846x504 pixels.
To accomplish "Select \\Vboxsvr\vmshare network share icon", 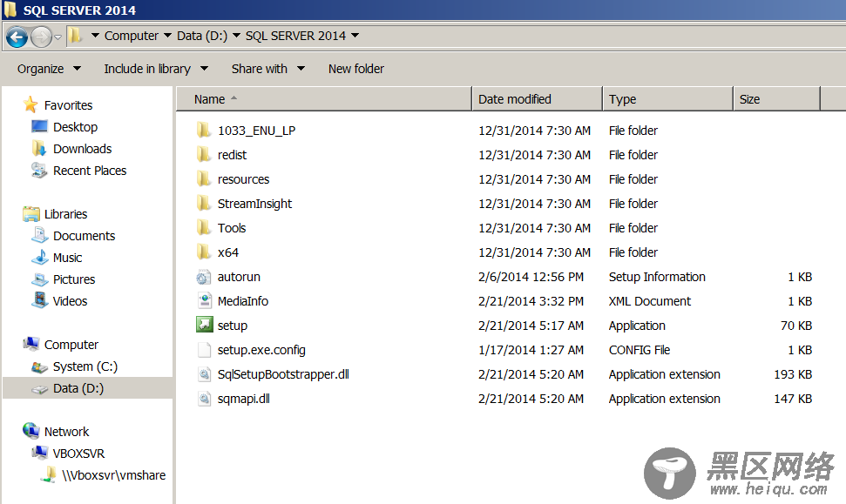I will pyautogui.click(x=49, y=474).
